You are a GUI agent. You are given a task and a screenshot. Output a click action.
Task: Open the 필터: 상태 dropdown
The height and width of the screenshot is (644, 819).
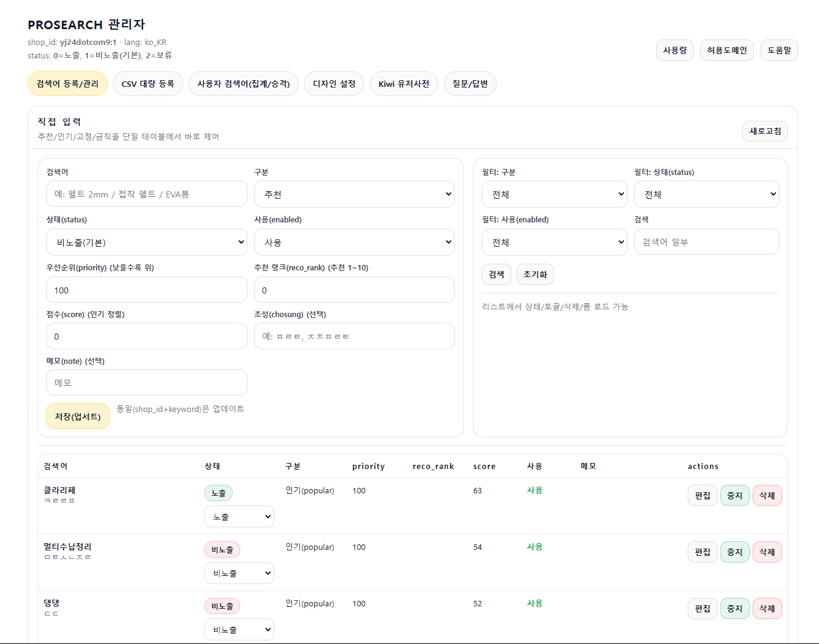point(707,194)
